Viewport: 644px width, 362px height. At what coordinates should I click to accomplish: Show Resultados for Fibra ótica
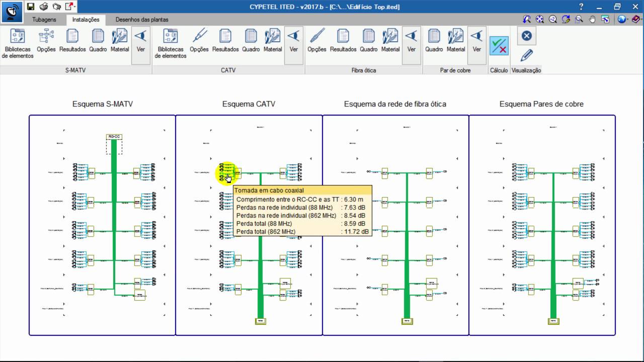pyautogui.click(x=343, y=41)
